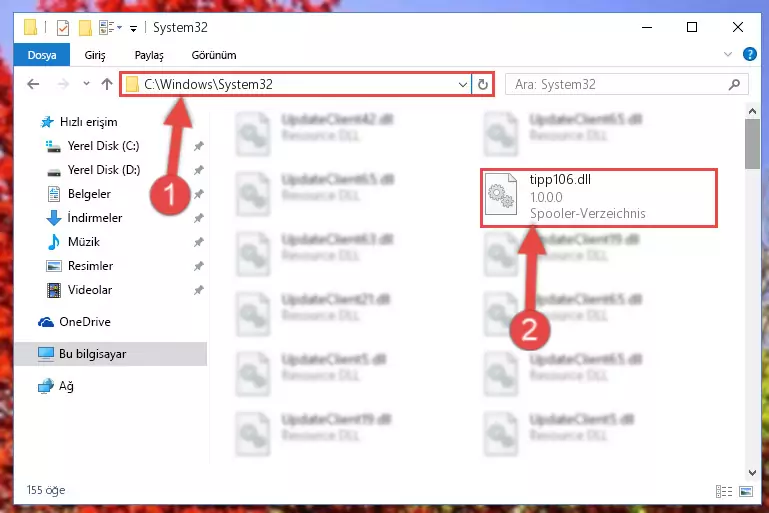769x513 pixels.
Task: Switch to large icons view via status bar icon
Action: 746,491
